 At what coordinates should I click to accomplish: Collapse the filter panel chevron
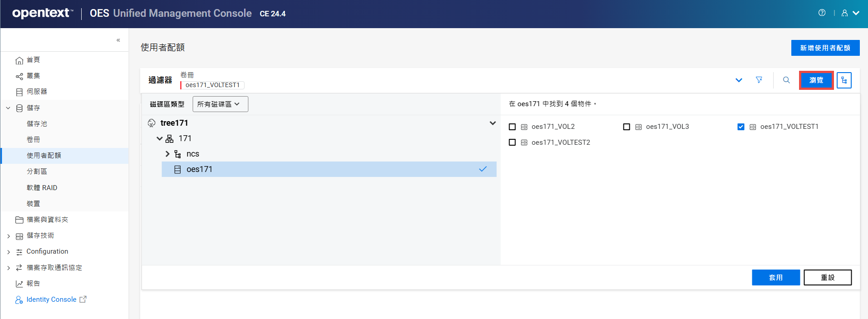pyautogui.click(x=739, y=80)
